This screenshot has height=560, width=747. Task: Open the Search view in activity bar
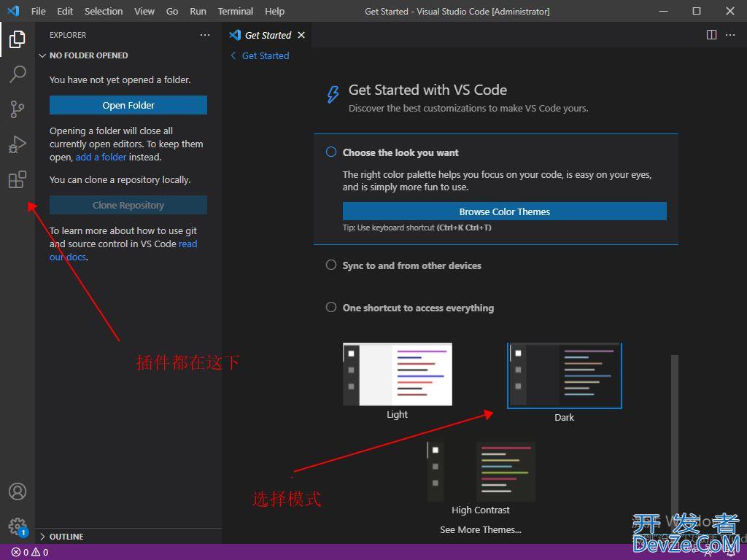(x=18, y=74)
